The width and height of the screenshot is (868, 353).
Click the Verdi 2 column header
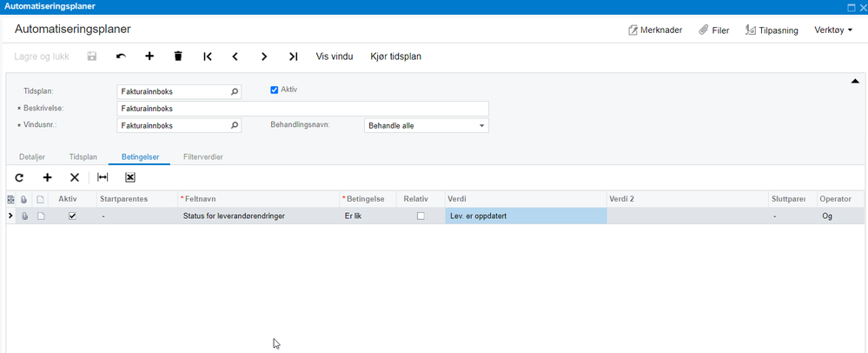coord(688,199)
